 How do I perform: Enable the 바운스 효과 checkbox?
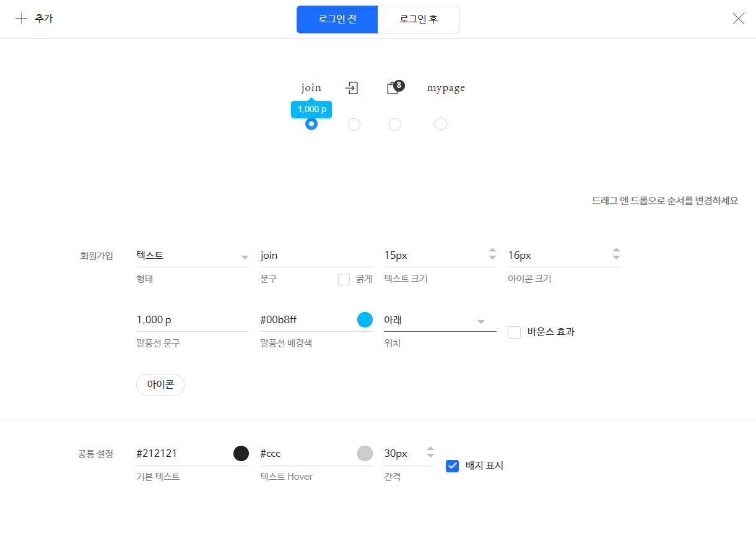(x=514, y=332)
